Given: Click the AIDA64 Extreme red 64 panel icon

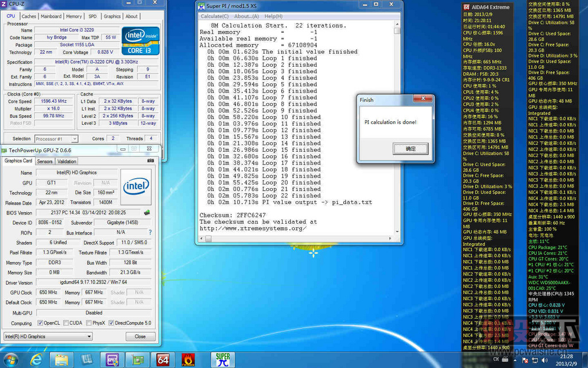Looking at the screenshot, I should tap(466, 7).
